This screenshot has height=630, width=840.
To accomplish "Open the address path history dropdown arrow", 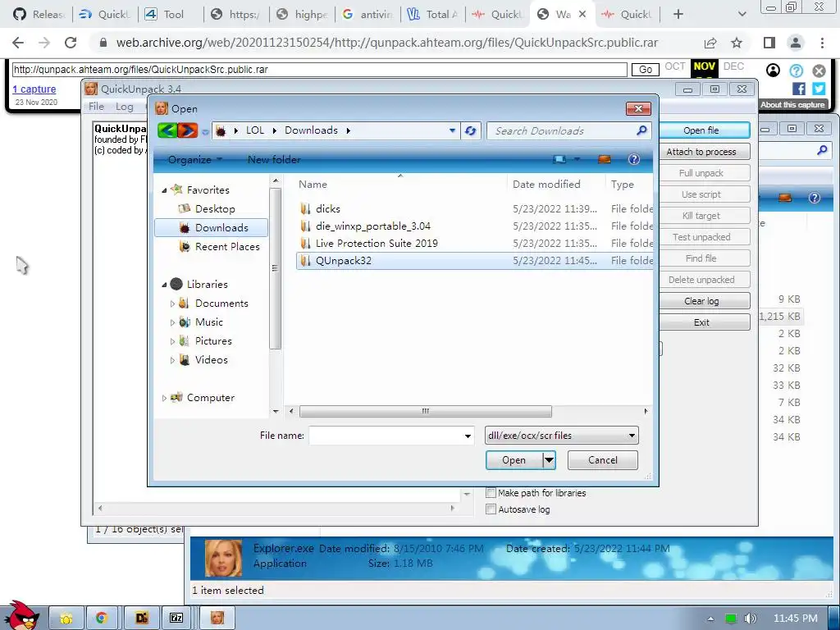I will [452, 130].
